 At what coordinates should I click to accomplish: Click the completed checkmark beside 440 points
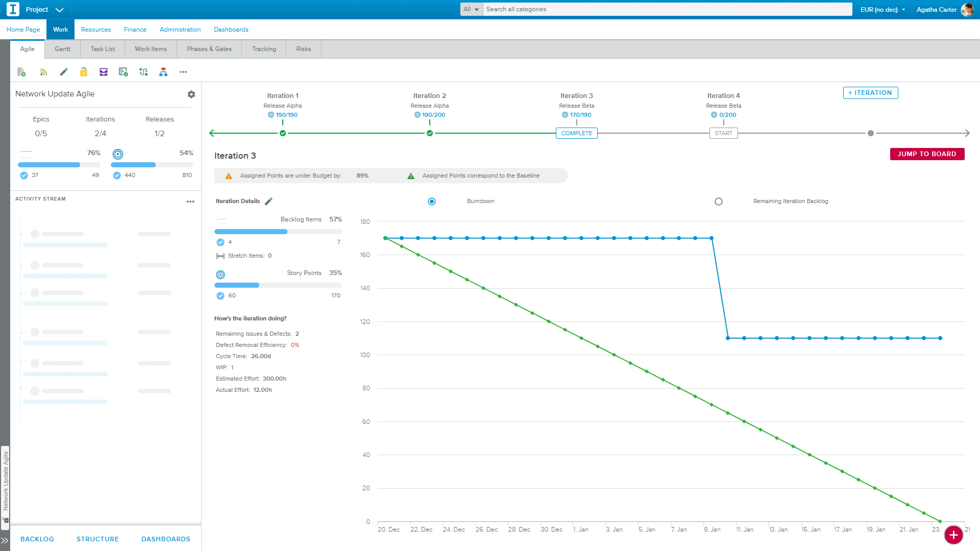click(117, 176)
